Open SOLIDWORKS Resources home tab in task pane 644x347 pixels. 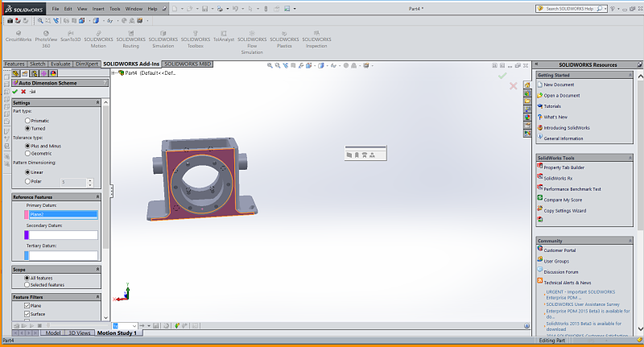tap(527, 85)
